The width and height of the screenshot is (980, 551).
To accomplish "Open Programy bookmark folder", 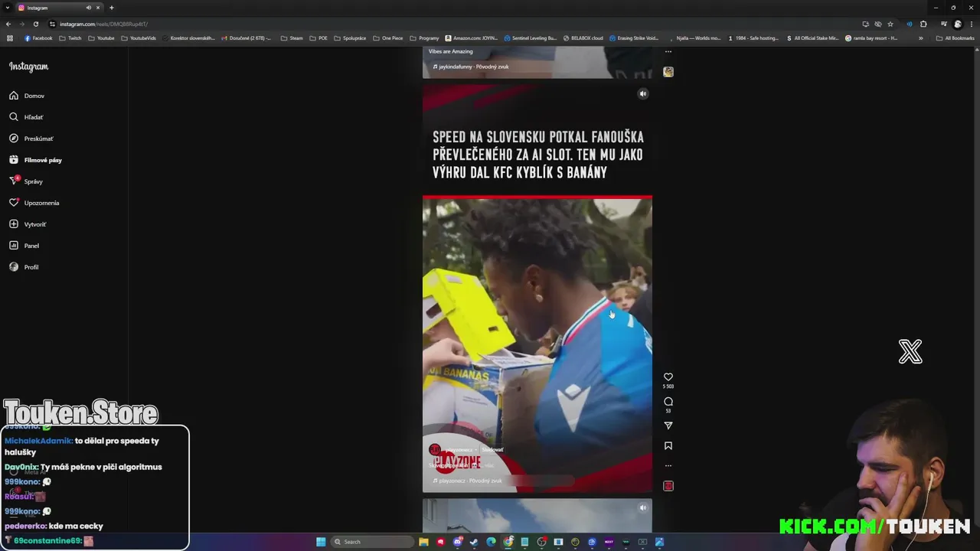I will [x=424, y=38].
